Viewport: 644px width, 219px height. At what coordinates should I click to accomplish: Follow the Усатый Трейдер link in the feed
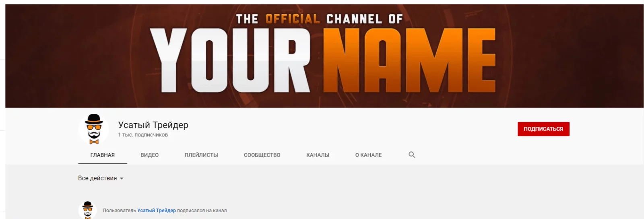click(x=157, y=211)
